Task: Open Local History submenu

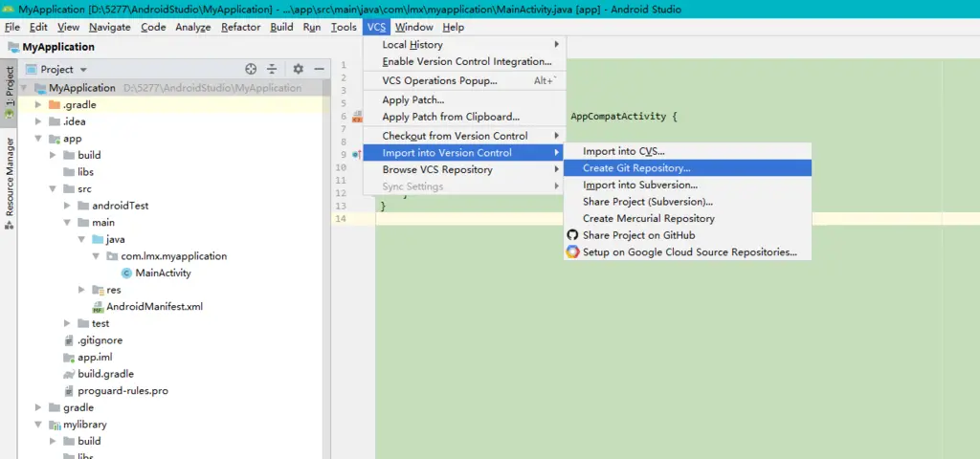Action: [464, 45]
